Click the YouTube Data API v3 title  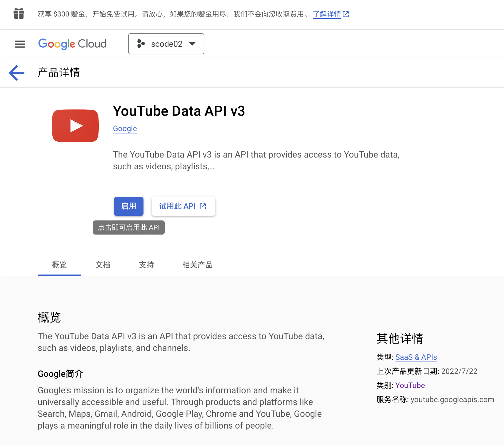[179, 111]
